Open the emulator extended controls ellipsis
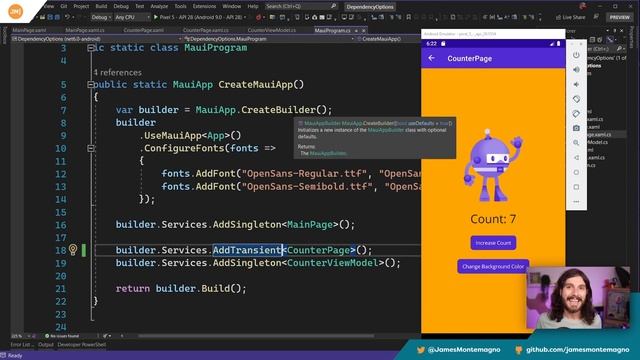 pyautogui.click(x=576, y=202)
